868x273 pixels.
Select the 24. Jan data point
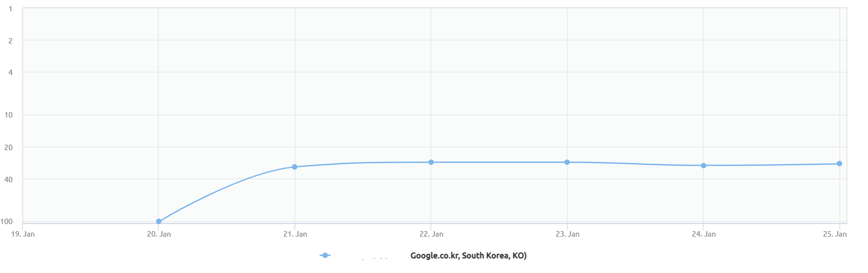coord(703,165)
